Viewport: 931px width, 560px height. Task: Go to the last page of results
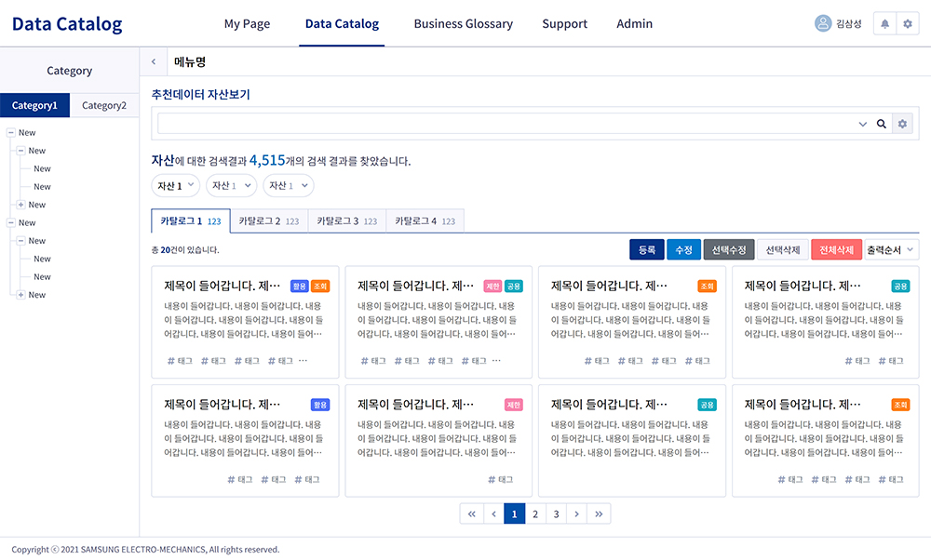(600, 513)
